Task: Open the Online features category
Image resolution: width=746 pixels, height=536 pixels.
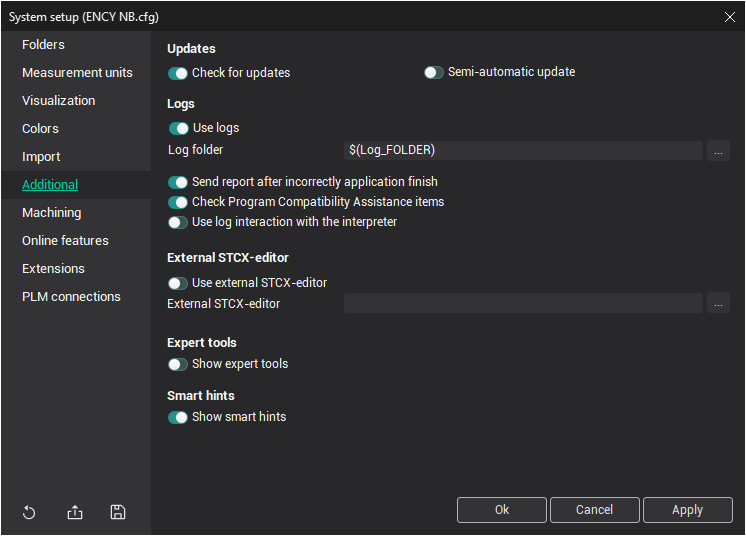Action: coord(65,241)
